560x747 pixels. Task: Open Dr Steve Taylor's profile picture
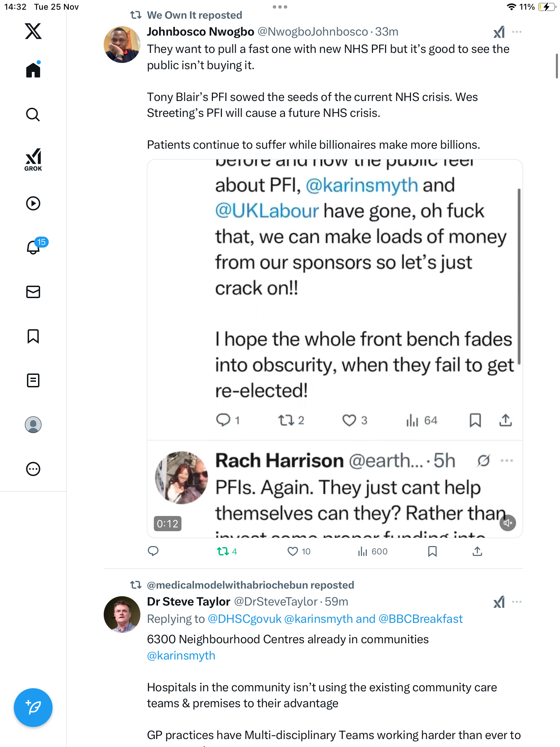(x=122, y=614)
